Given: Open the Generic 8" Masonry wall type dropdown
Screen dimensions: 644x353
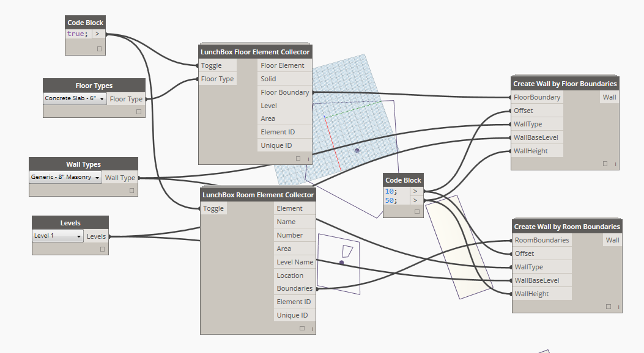Looking at the screenshot, I should tap(65, 178).
